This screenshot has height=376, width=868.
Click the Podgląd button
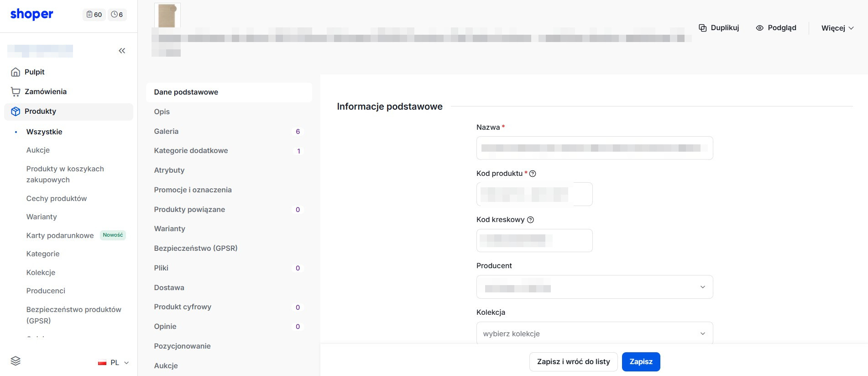776,28
